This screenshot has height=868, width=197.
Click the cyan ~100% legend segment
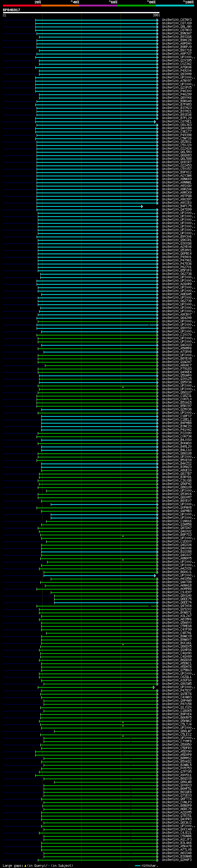click(175, 6)
